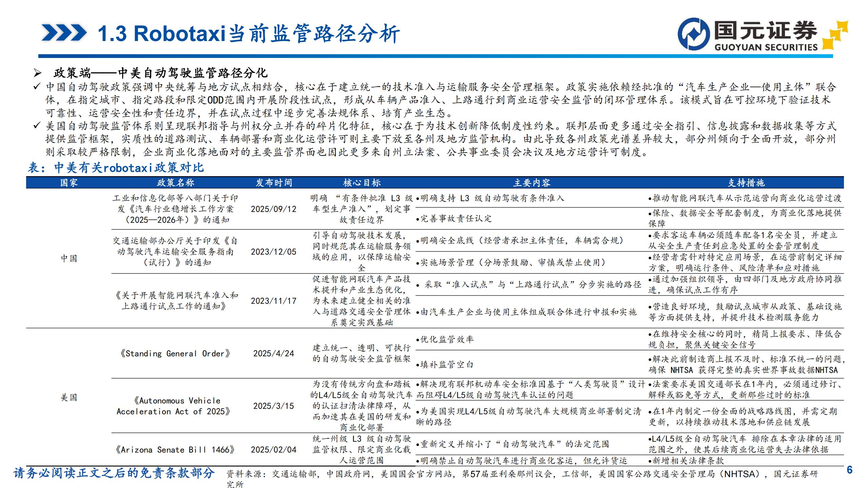Click the Guoyuan Securities circular logo icon
Screen dimensions: 868x488
pyautogui.click(x=694, y=34)
